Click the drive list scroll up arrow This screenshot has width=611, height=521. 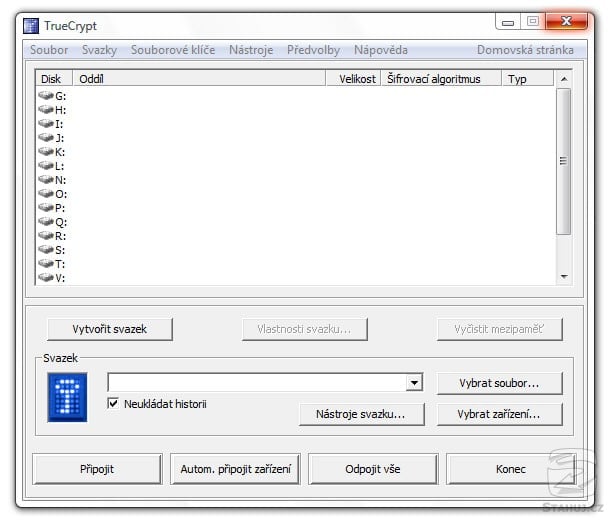(564, 79)
